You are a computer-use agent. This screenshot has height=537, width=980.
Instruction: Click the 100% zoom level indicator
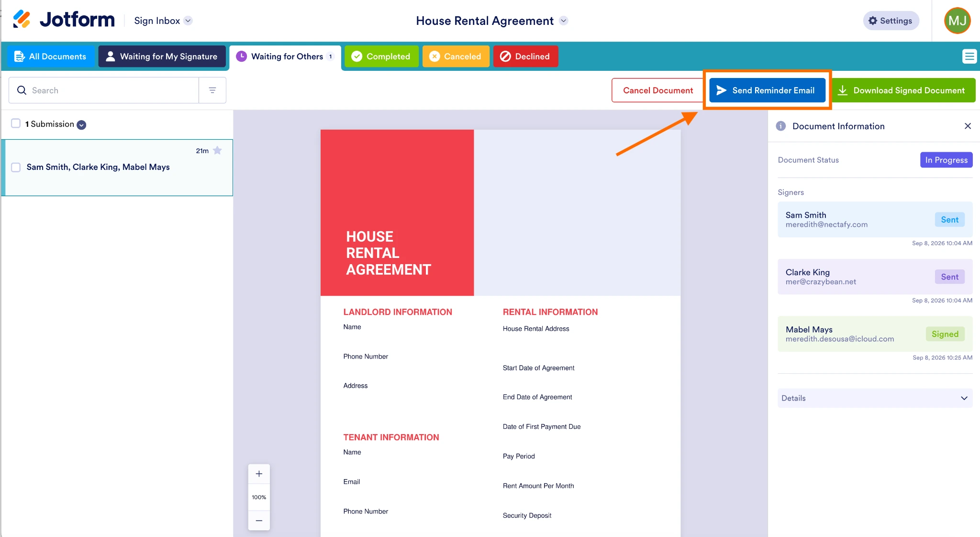[x=259, y=497]
